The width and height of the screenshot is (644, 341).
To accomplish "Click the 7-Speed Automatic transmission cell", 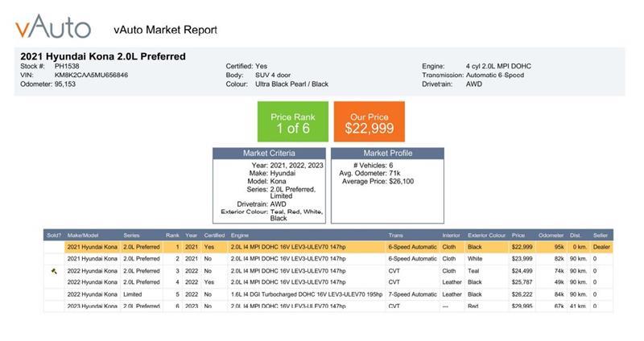I will pyautogui.click(x=412, y=294).
